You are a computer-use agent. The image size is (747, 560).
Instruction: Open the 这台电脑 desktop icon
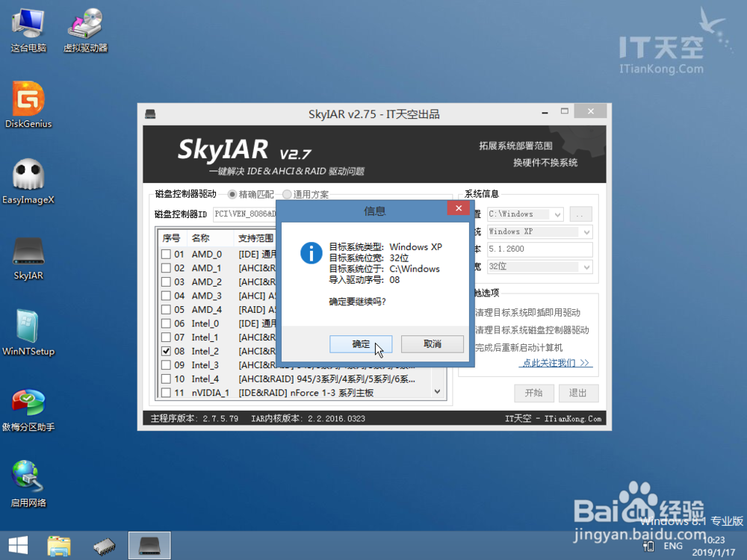[28, 30]
